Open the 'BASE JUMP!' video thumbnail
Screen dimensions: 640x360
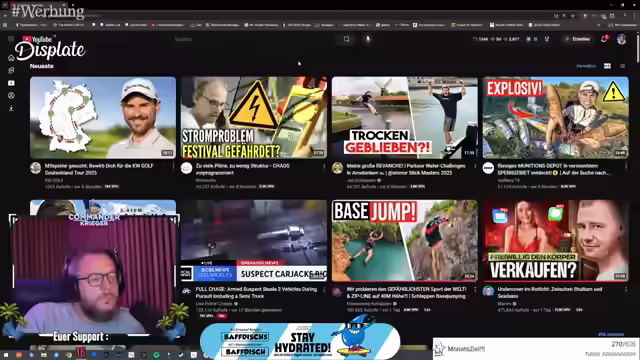point(404,240)
